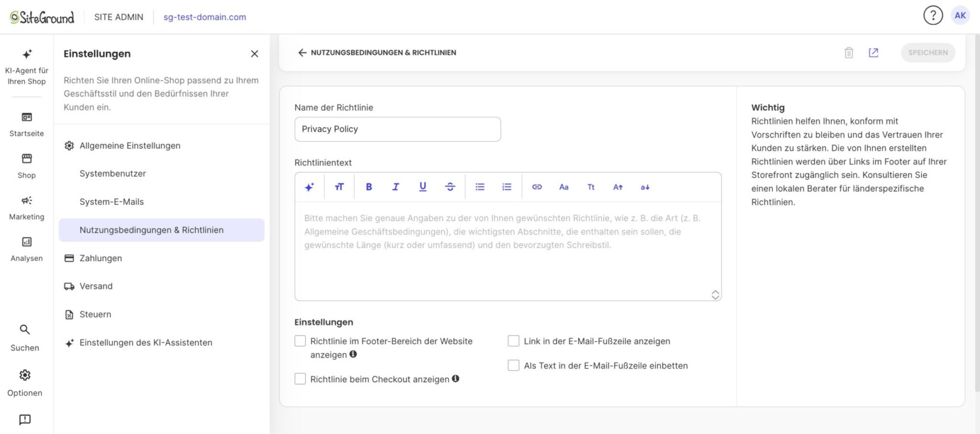Click the Name der Richtlinie input field
Screen dimensions: 980x434
tap(398, 129)
